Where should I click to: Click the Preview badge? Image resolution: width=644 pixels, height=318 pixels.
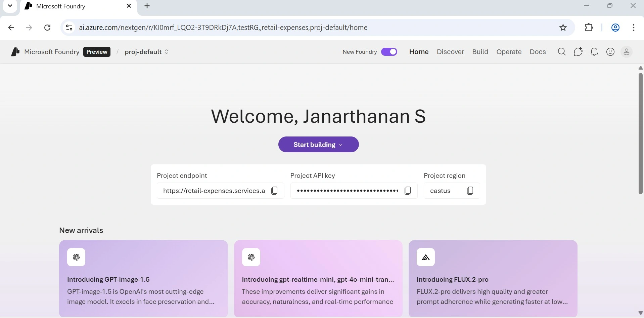coord(97,52)
